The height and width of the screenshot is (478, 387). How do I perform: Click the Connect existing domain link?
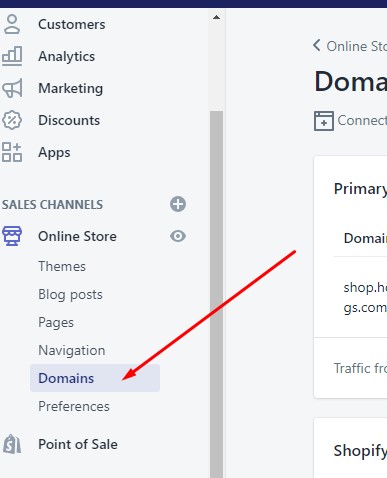click(362, 120)
